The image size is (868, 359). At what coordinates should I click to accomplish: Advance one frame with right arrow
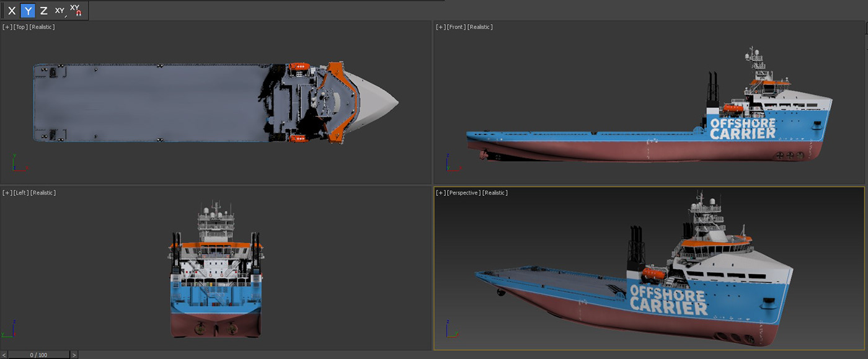[x=74, y=355]
